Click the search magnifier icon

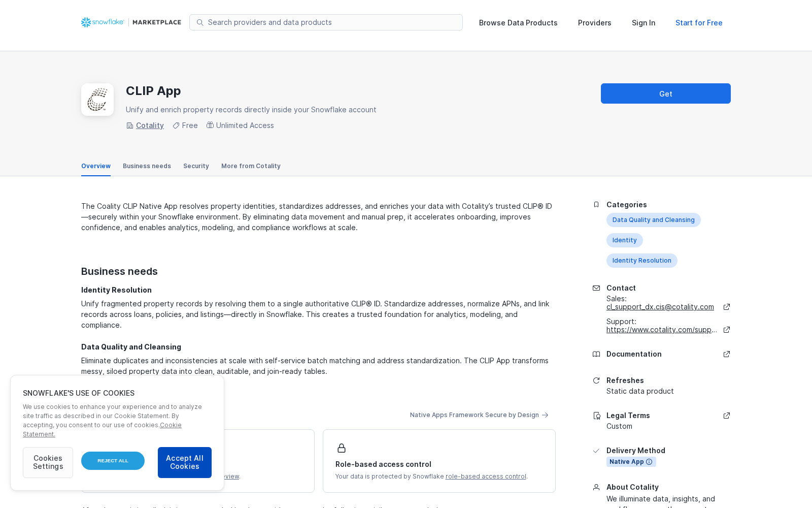200,22
